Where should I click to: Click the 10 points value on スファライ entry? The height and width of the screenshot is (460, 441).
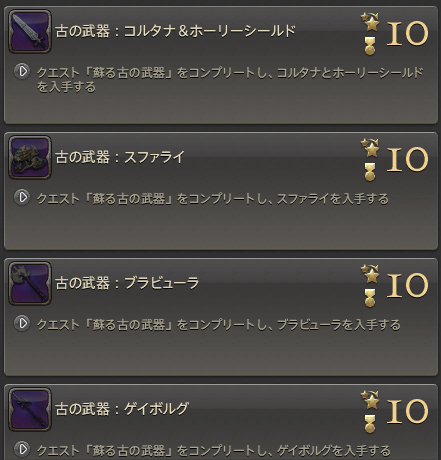[x=407, y=159]
